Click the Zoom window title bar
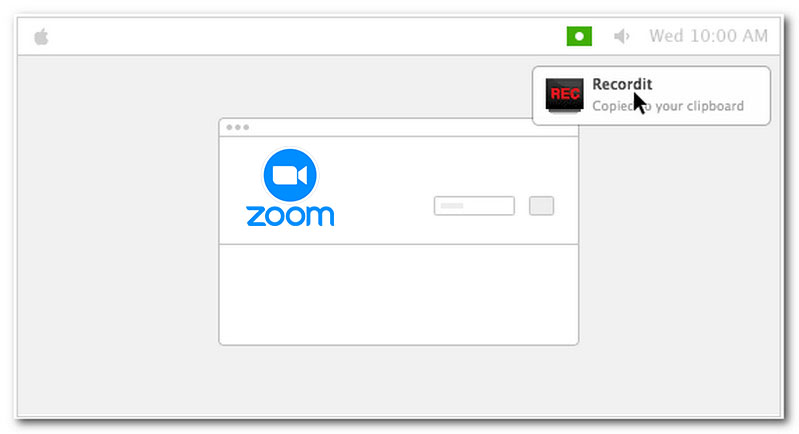The image size is (799, 434). pos(398,127)
